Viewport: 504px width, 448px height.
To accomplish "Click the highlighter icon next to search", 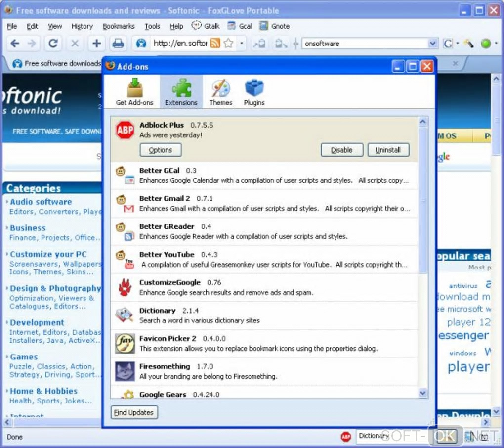I will pyautogui.click(x=468, y=44).
